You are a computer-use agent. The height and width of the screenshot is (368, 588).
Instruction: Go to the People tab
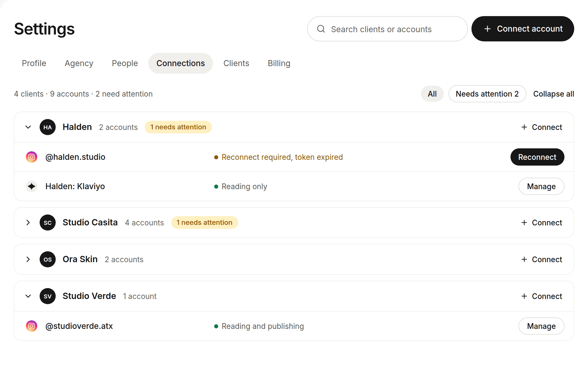coord(125,63)
